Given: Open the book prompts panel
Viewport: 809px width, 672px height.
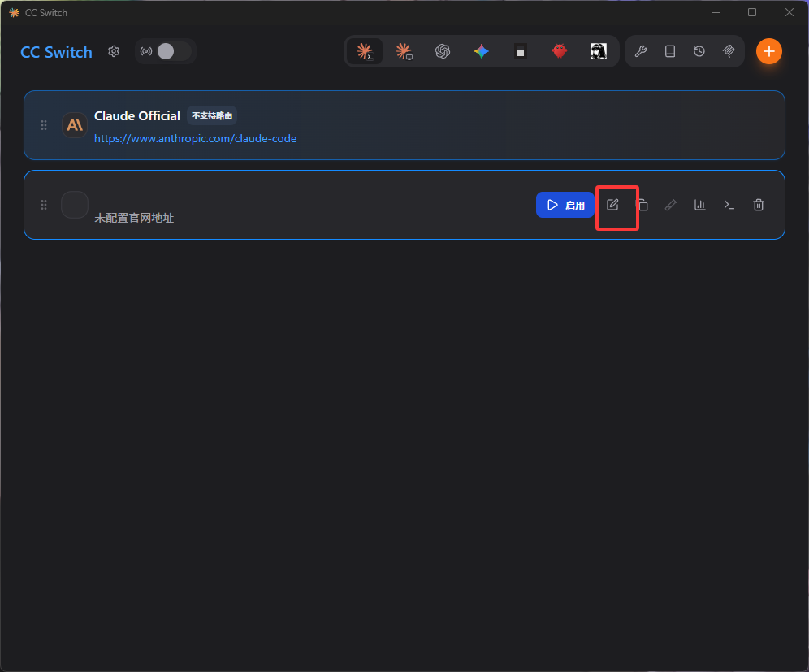Looking at the screenshot, I should click(x=670, y=51).
